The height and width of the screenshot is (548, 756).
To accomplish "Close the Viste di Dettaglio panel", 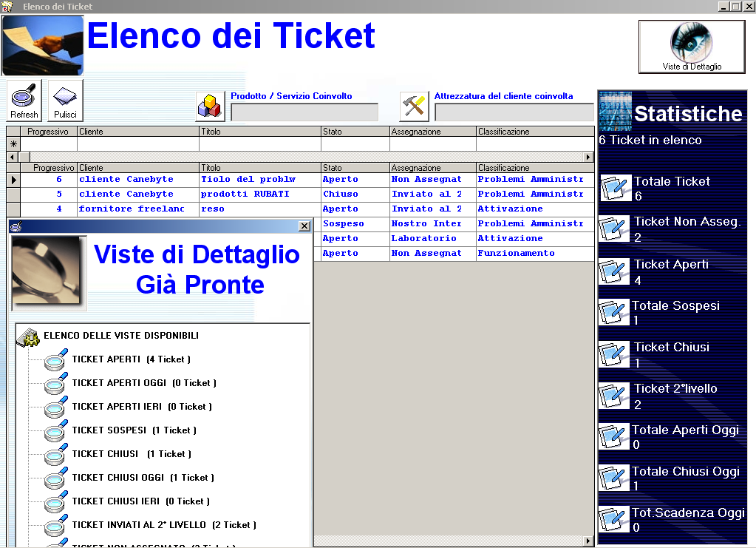I will pyautogui.click(x=304, y=226).
